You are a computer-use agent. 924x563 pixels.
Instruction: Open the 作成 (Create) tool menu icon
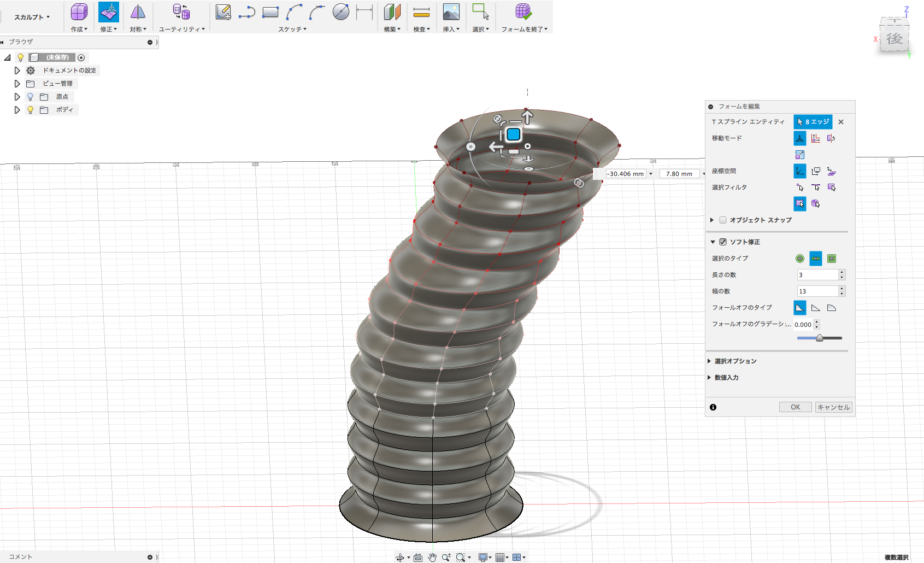point(79,12)
